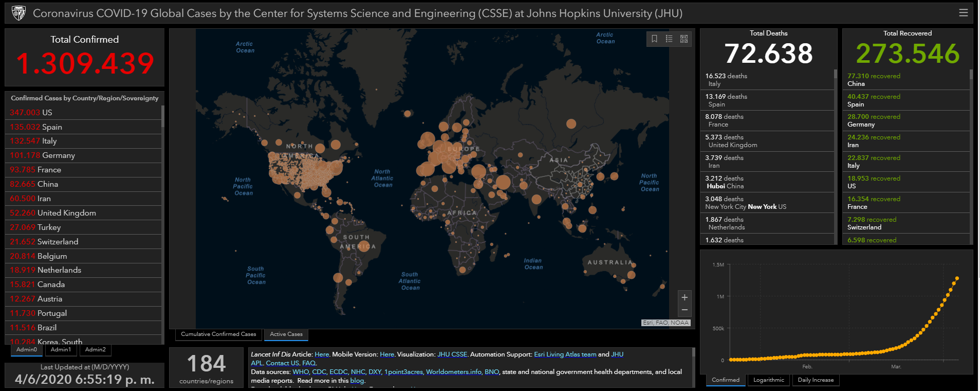Open the WHO data source link
The image size is (980, 391).
[x=301, y=372]
